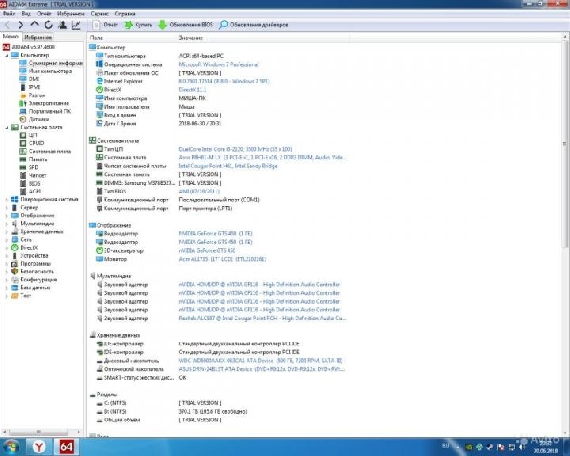Viewport: 570px width, 456px height.
Task: Open the graph chart toolbar icon
Action: click(x=76, y=25)
